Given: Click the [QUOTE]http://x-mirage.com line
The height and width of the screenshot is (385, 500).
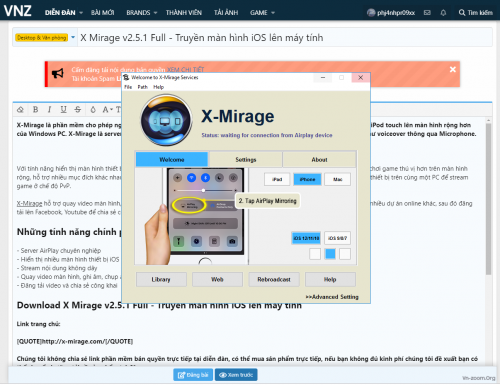Looking at the screenshot, I should [x=75, y=341].
